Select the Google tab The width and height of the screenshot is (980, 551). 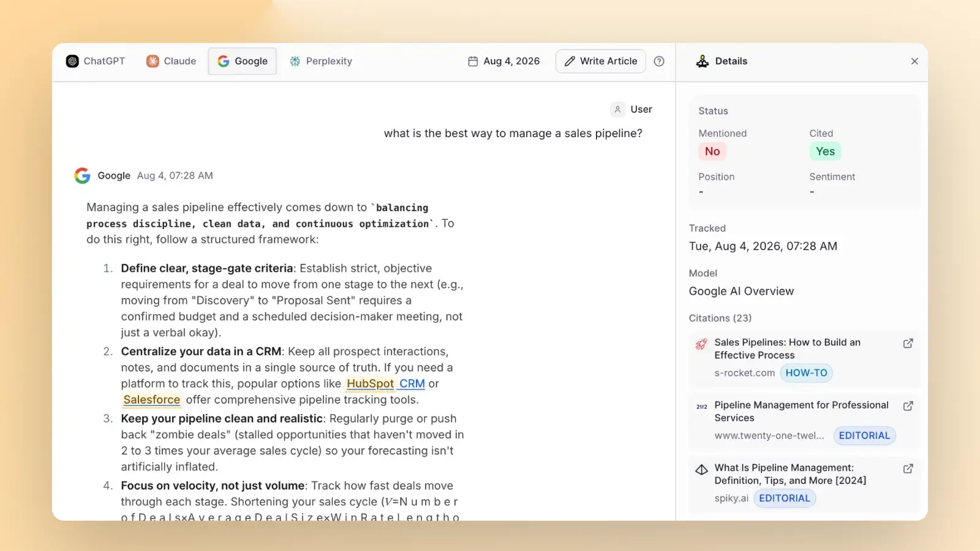243,61
